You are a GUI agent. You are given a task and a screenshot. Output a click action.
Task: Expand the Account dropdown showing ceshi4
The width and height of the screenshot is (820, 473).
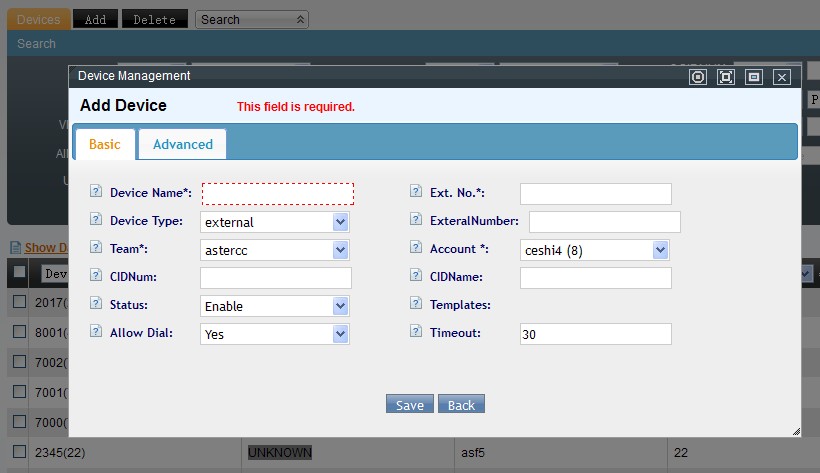660,250
